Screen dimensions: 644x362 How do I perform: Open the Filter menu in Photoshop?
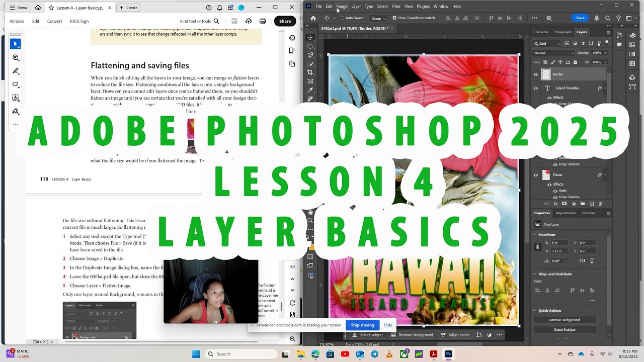click(396, 6)
